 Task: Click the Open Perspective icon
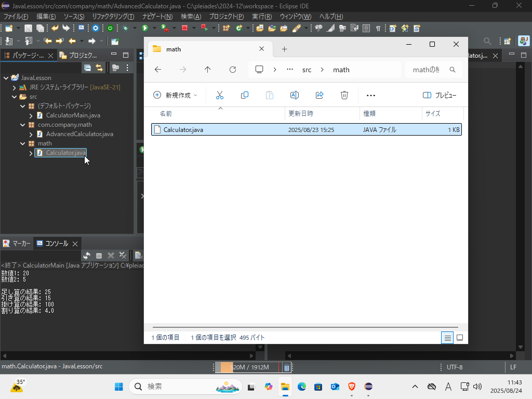click(508, 41)
